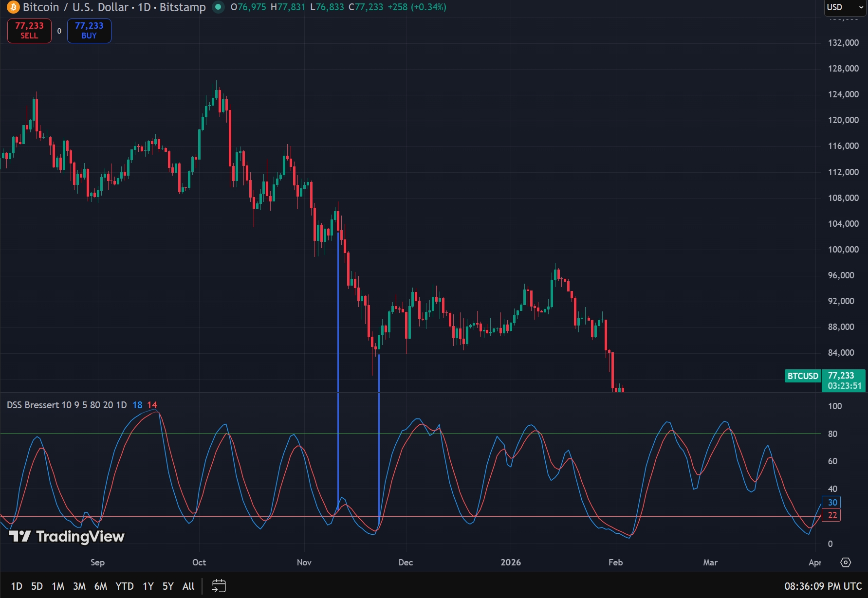This screenshot has width=868, height=598.
Task: Click the 77,233 BUY button
Action: pos(89,31)
